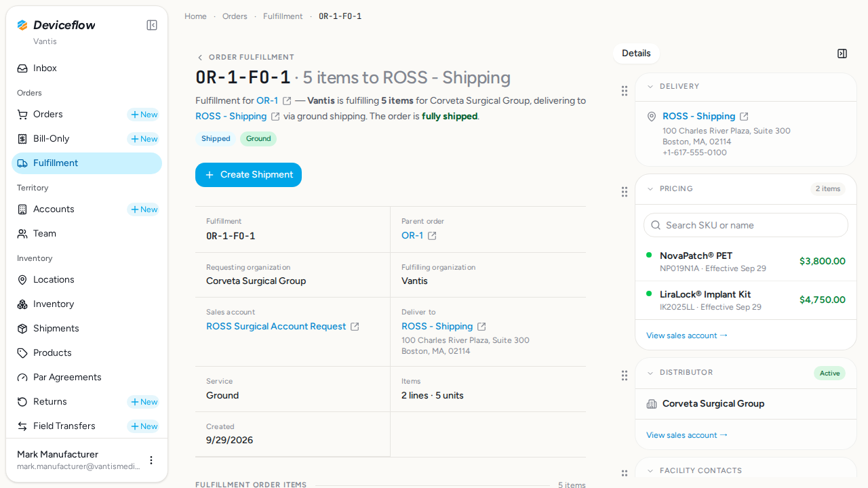Click the Create Shipment button

(x=248, y=175)
